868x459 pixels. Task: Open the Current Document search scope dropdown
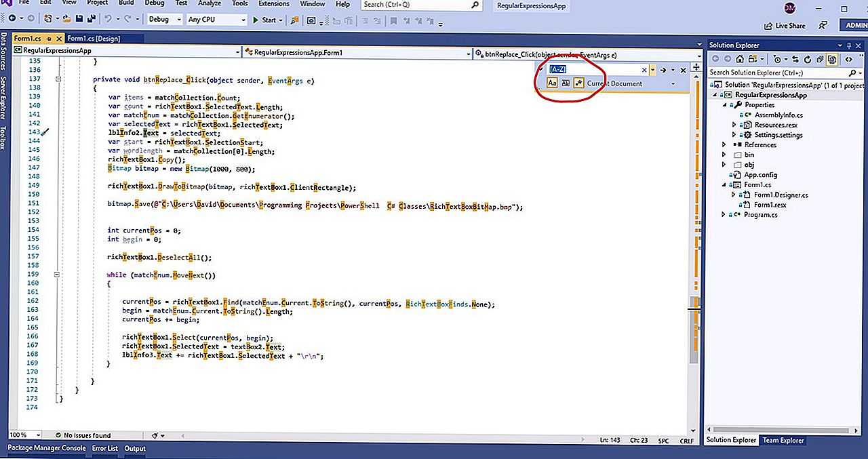(673, 83)
